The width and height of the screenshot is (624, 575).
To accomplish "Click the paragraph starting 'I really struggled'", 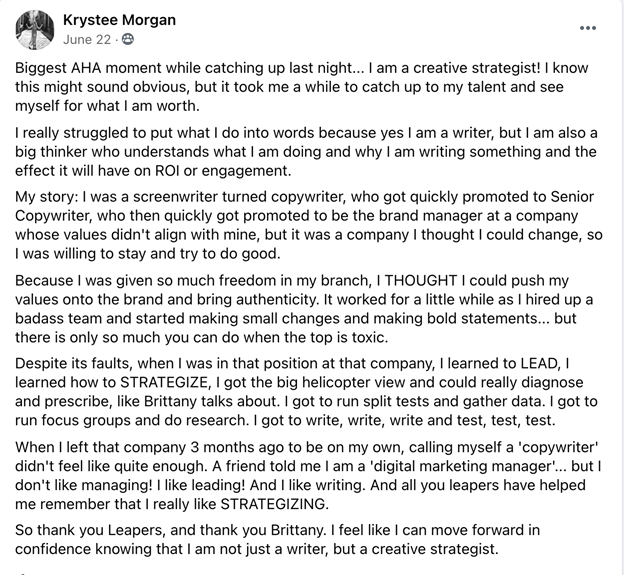I will point(306,152).
